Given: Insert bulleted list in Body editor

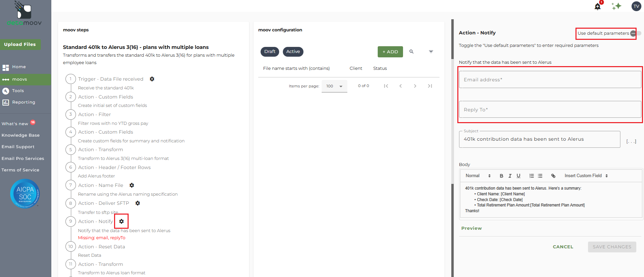Looking at the screenshot, I should (x=540, y=176).
